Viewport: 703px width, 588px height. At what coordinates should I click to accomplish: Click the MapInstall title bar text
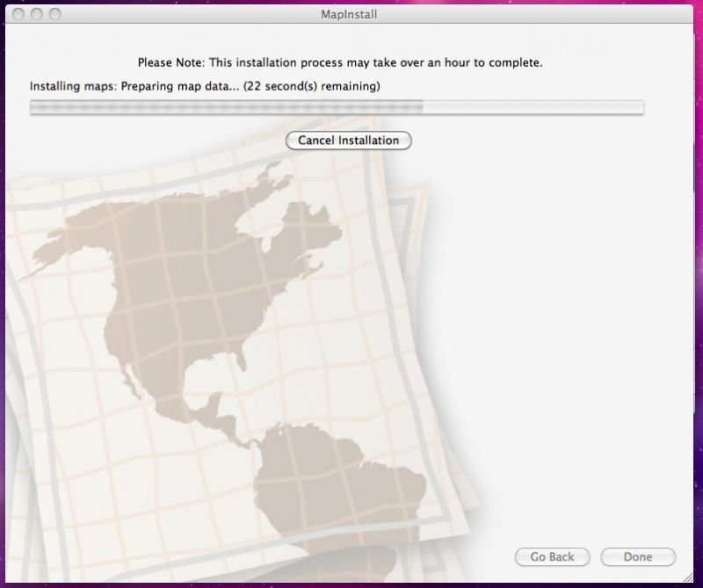pyautogui.click(x=351, y=14)
